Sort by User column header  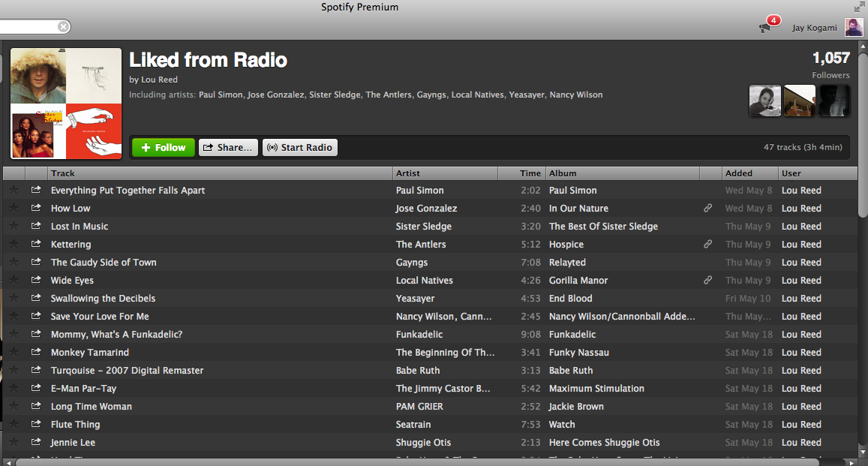(x=818, y=173)
